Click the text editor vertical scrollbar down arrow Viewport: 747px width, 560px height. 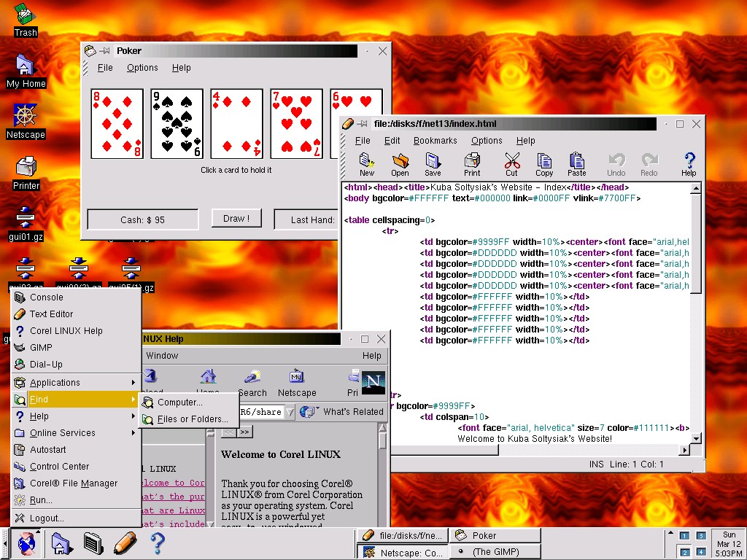696,438
